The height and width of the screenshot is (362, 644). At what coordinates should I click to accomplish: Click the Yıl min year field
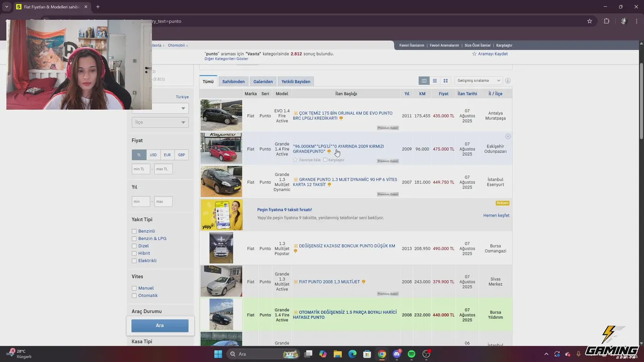pyautogui.click(x=141, y=202)
